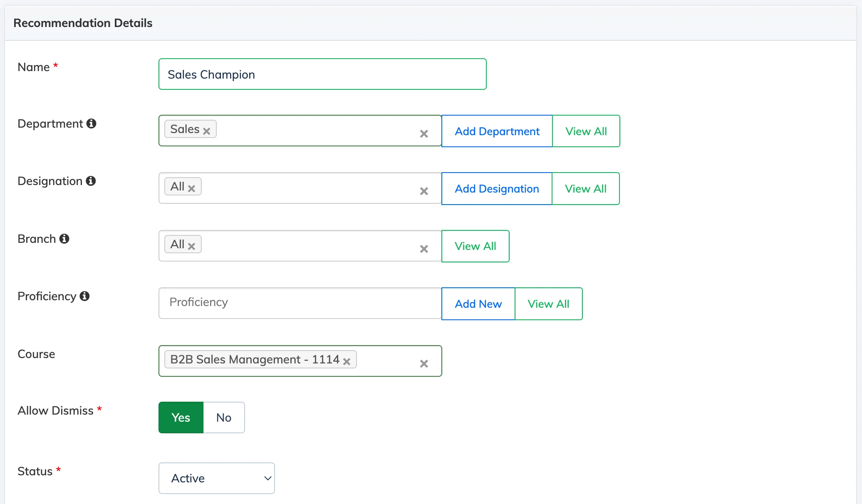Show info tooltip for Department

pyautogui.click(x=92, y=124)
